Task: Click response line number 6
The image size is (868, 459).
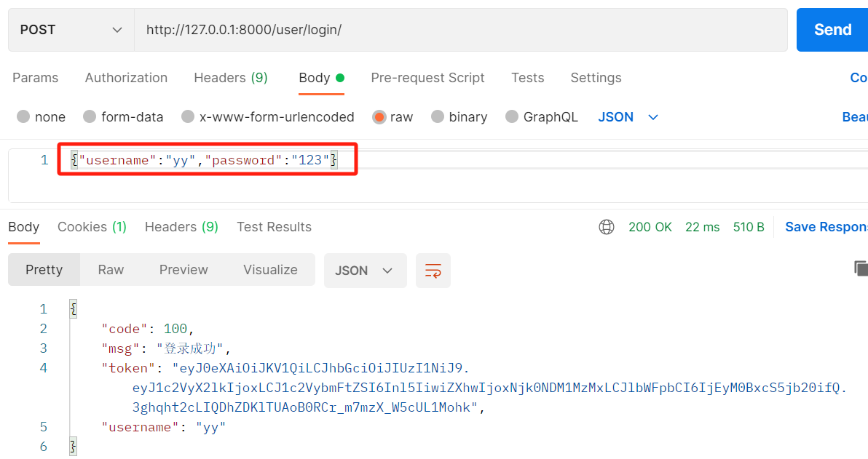Action: (x=44, y=447)
